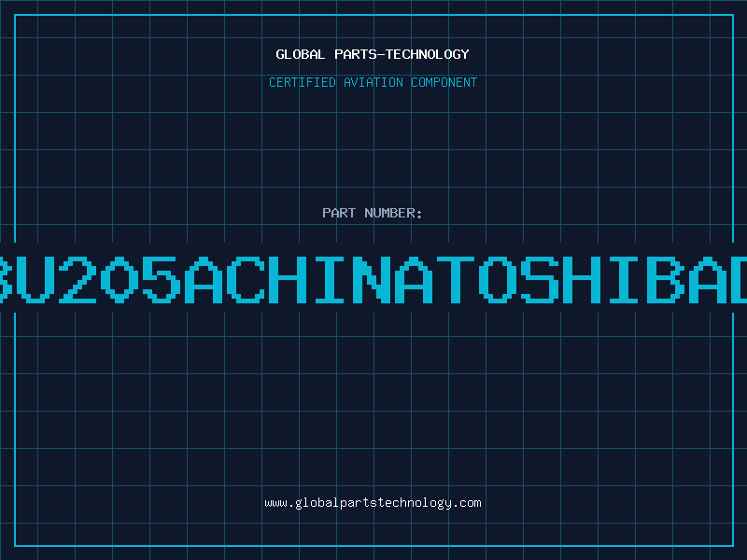
Task: Click the CERTIFIED AVIATION COMPONENT subtitle
Action: tap(373, 82)
